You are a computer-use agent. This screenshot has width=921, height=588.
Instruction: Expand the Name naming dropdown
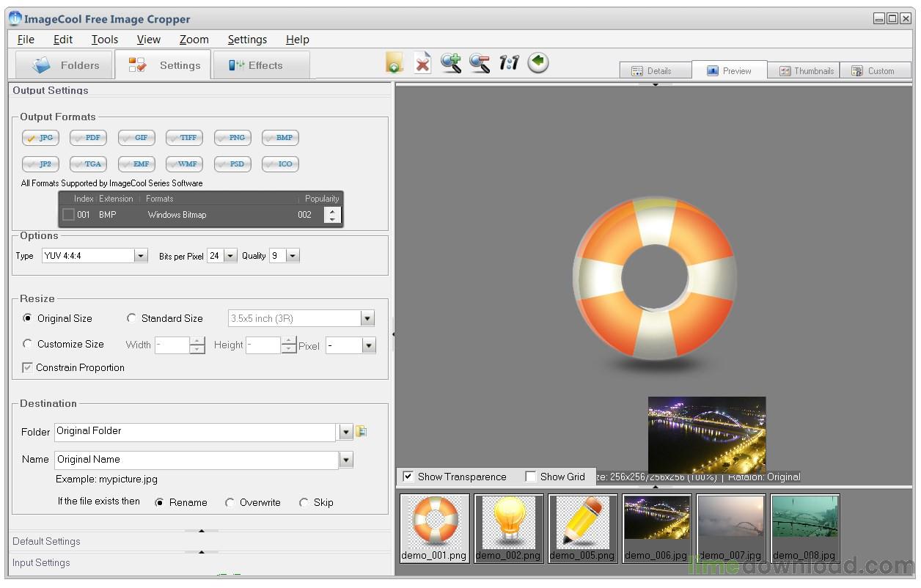[x=346, y=460]
